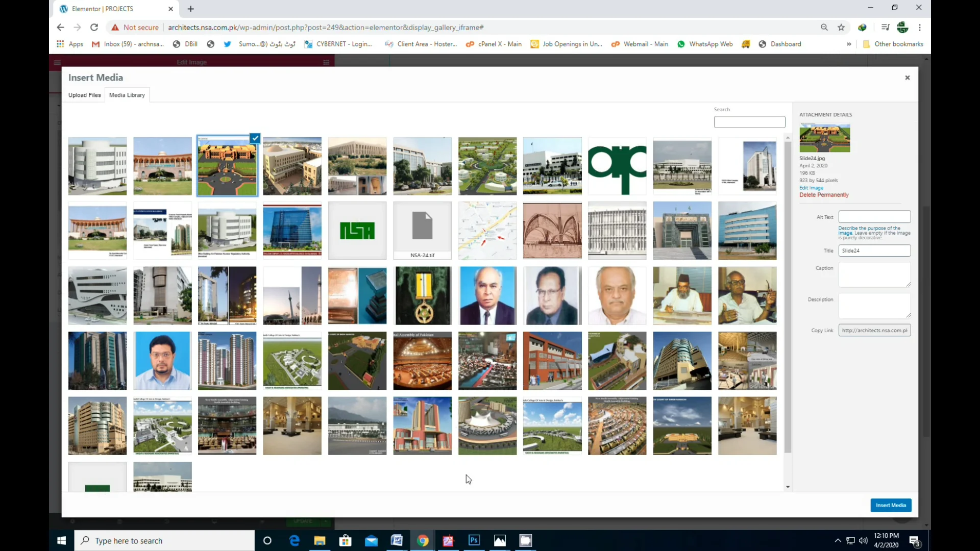
Task: Select the NSA-24.tif file thumbnail
Action: pyautogui.click(x=422, y=231)
